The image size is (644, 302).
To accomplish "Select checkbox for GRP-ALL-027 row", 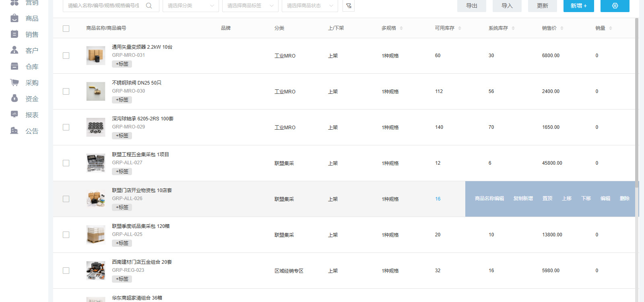I will pos(66,163).
